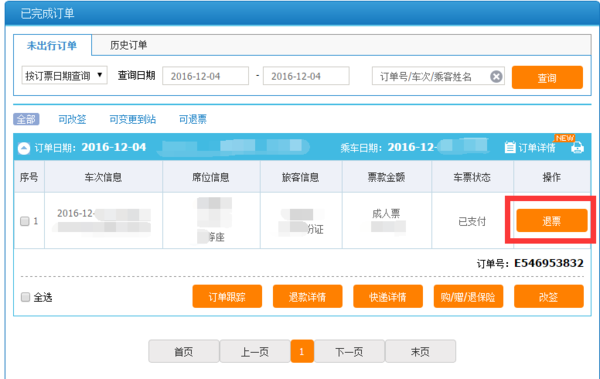The width and height of the screenshot is (600, 379).
Task: Switch to the 历史订单 tab
Action: coord(129,45)
